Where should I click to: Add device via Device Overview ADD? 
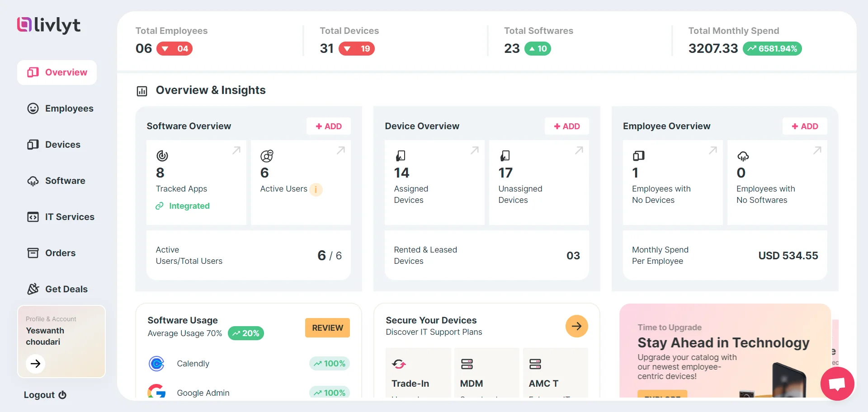(567, 126)
